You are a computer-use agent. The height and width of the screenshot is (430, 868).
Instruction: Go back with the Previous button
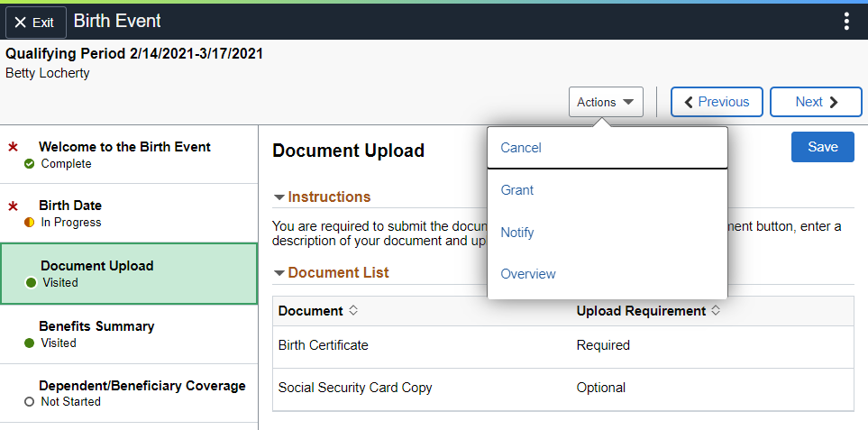(x=717, y=102)
